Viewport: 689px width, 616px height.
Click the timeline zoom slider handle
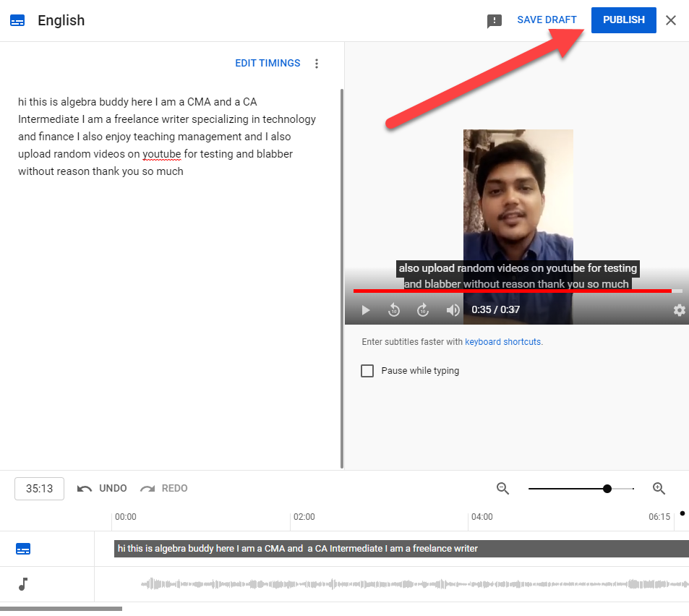click(607, 489)
